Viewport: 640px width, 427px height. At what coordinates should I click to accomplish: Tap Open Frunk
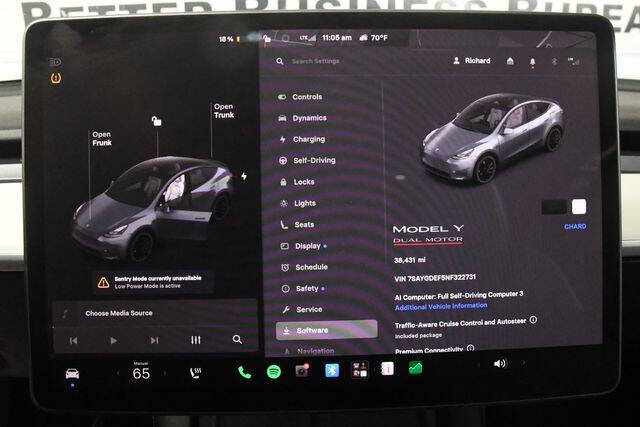[x=102, y=138]
